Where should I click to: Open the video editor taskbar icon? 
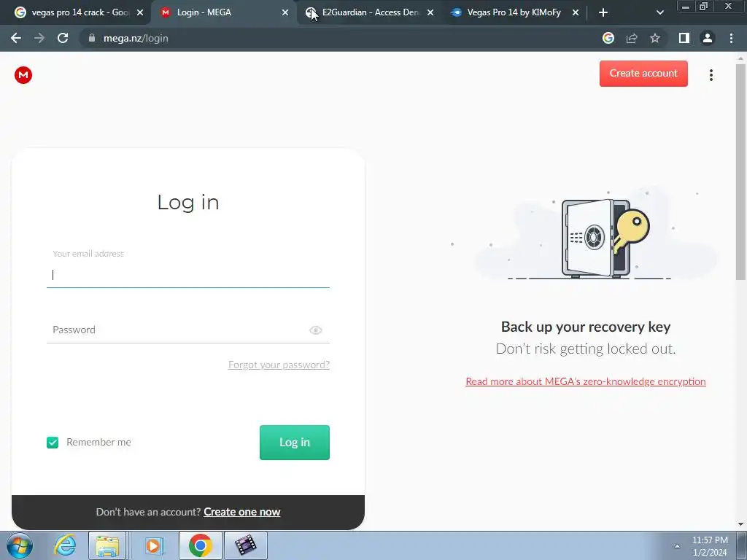click(245, 545)
